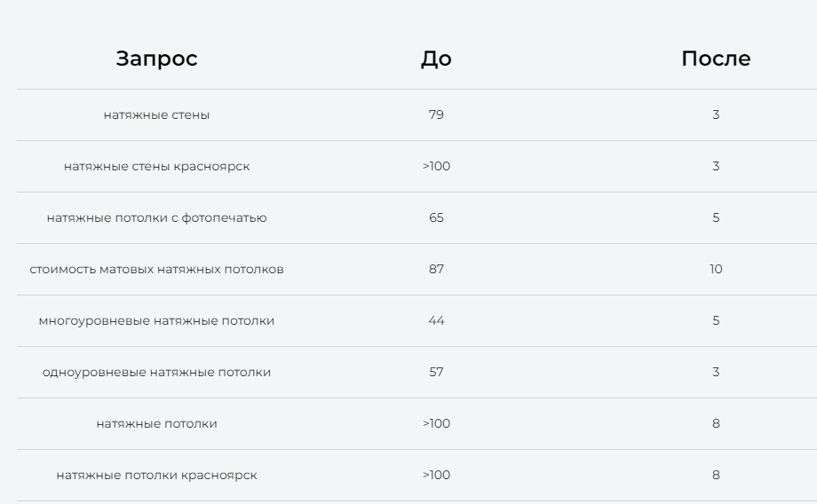This screenshot has height=504, width=817.
Task: Select the 'натяжные потолки красноярск' query
Action: point(156,475)
